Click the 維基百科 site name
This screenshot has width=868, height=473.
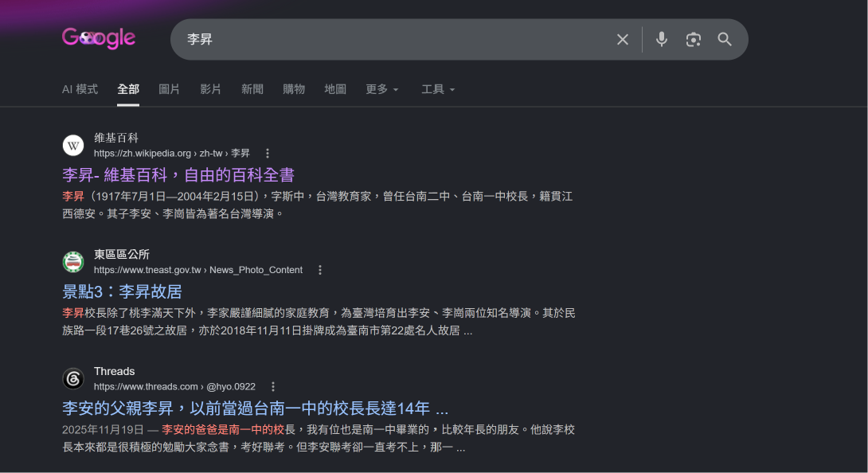click(x=115, y=138)
